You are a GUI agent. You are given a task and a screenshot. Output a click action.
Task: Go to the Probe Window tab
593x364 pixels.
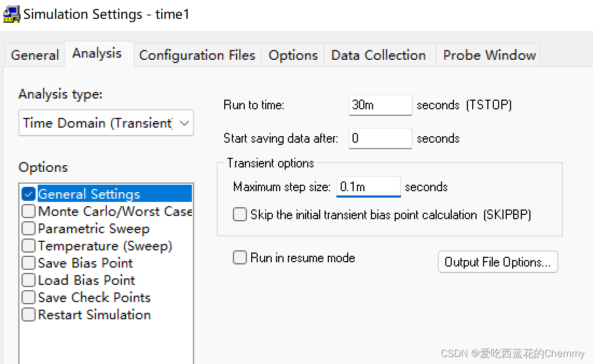point(489,55)
